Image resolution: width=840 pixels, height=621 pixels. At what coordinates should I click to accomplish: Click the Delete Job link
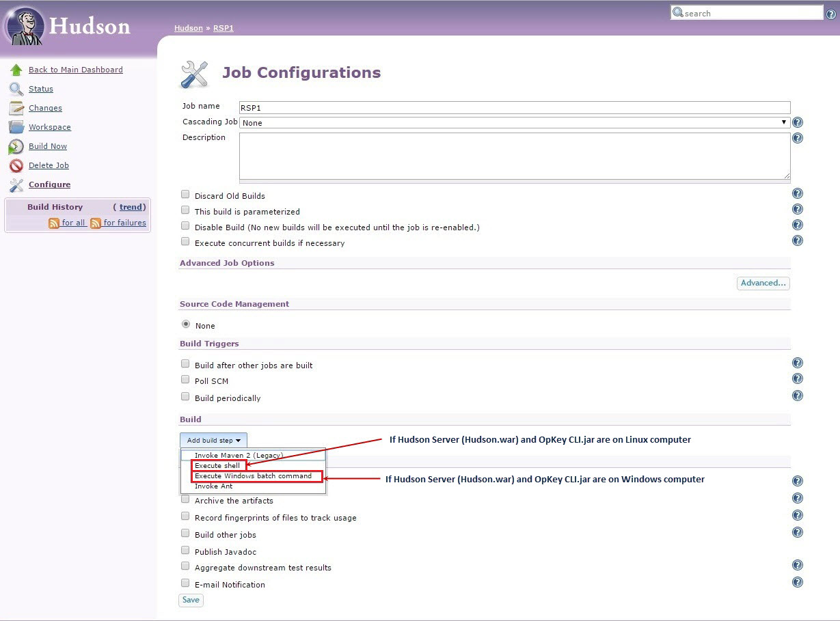coord(49,165)
